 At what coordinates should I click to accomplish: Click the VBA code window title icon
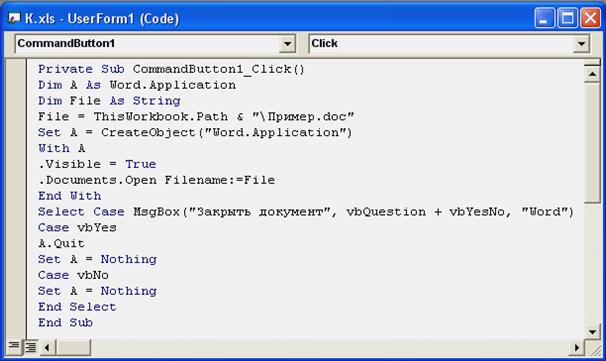(14, 18)
